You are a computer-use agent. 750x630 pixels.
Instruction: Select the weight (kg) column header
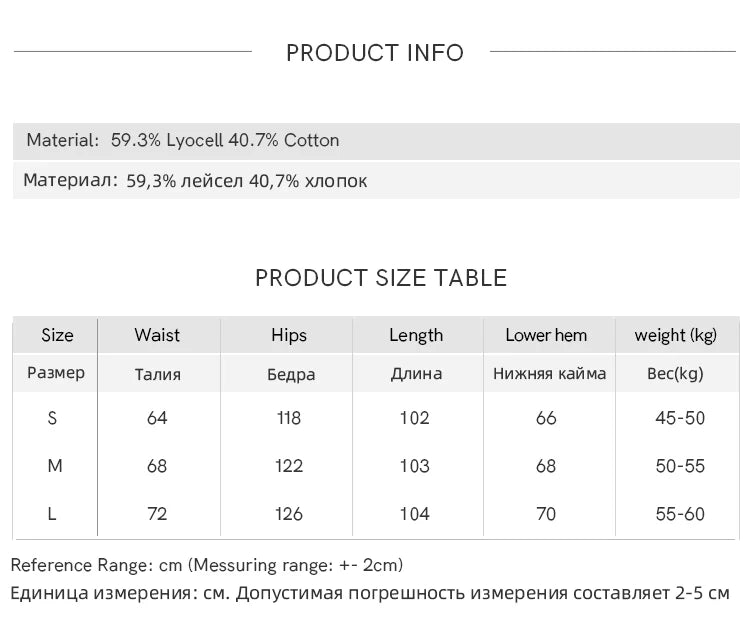[676, 335]
